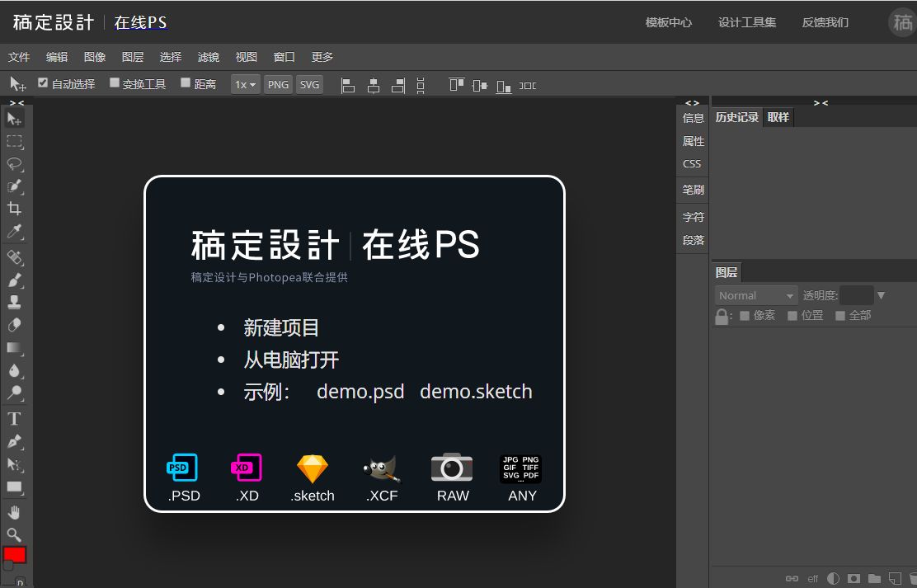This screenshot has width=917, height=588.
Task: Expand the 透明度 opacity arrow
Action: (x=881, y=295)
